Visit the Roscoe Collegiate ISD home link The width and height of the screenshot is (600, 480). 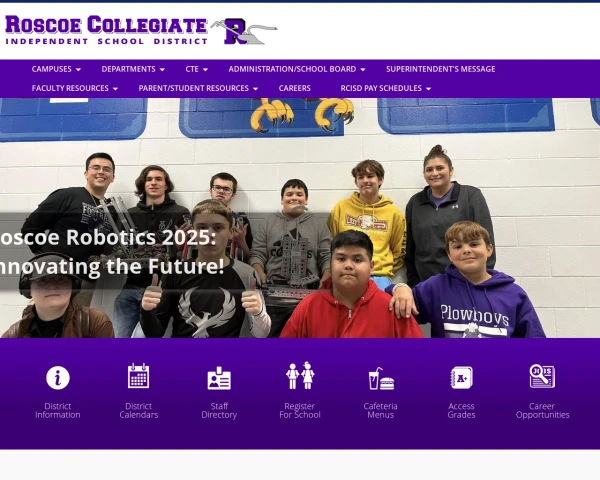tap(106, 30)
